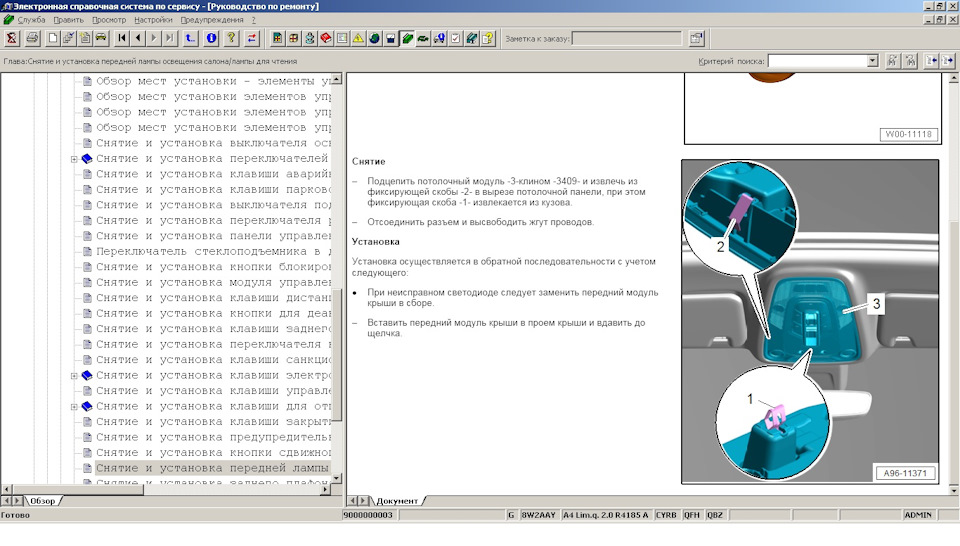
Task: Click the last toolbar icon with question mark
Action: [488, 39]
